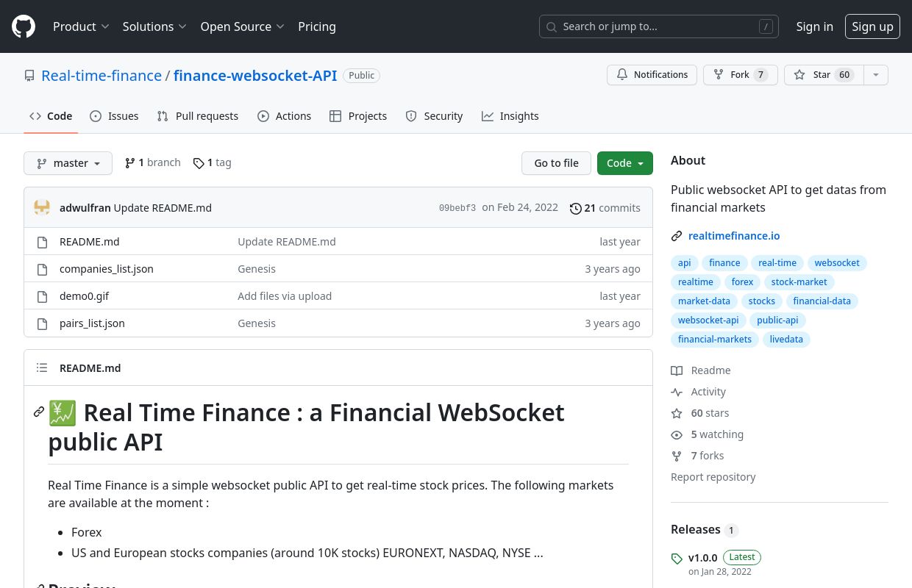Click the search magnifier icon
The height and width of the screenshot is (588, 912).
(552, 26)
